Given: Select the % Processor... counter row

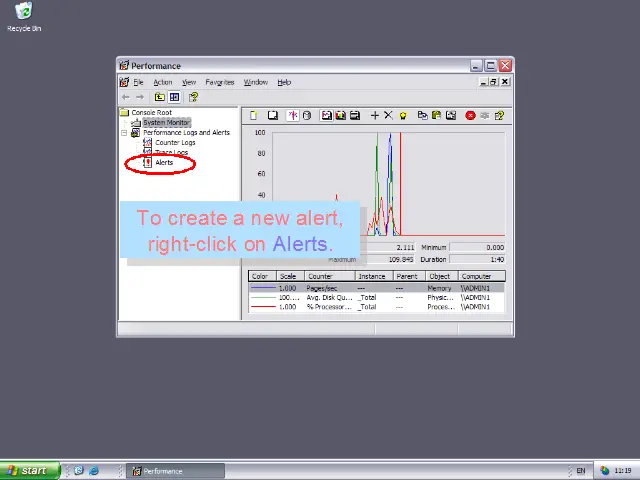Looking at the screenshot, I should click(x=376, y=307).
